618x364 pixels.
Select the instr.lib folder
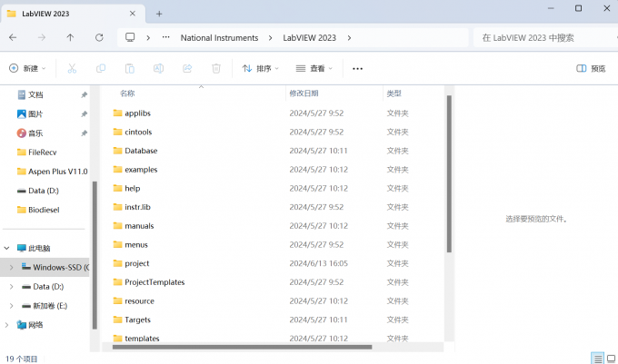137,207
